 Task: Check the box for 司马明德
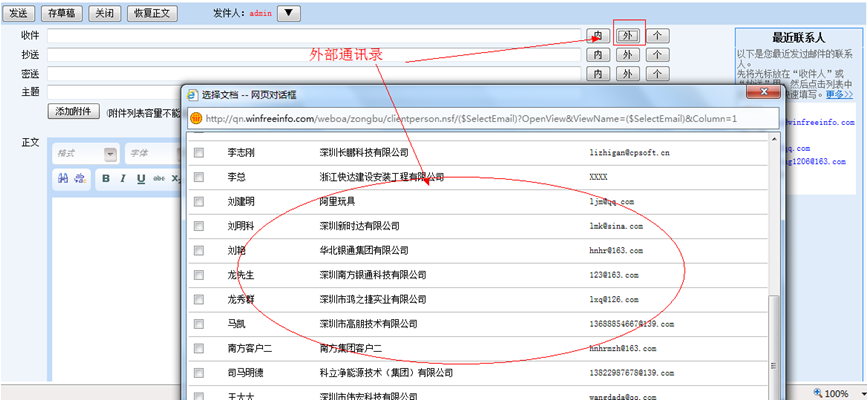pos(198,373)
